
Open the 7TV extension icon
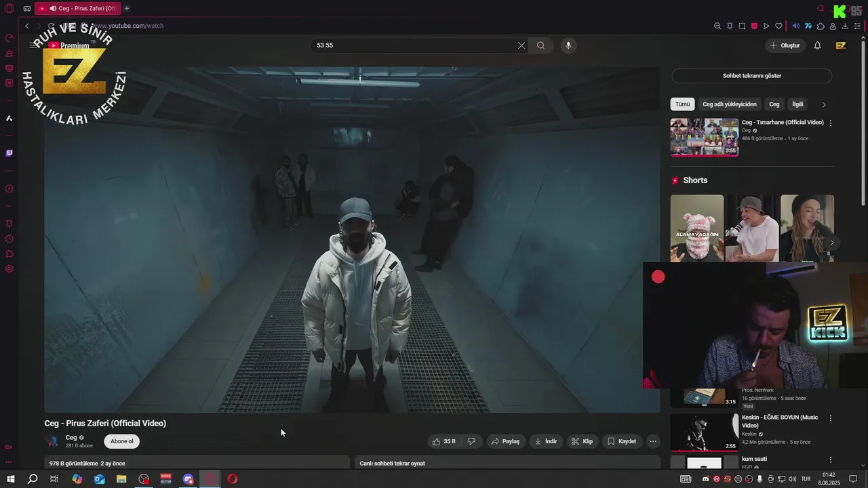[x=808, y=26]
